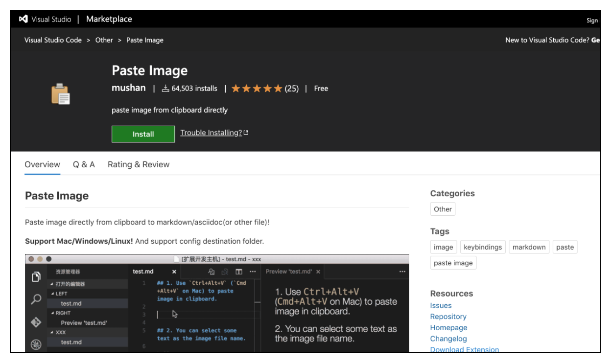Select the test.md editor tab in screenshot

point(143,272)
